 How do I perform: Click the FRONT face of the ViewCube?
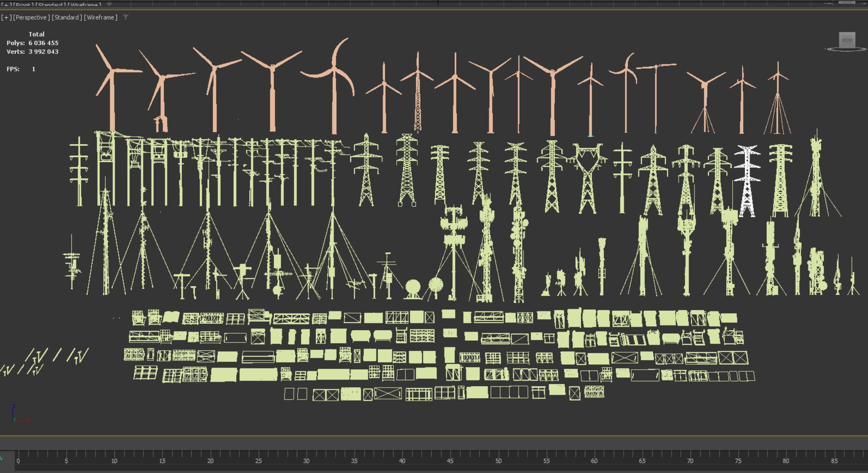(x=847, y=40)
